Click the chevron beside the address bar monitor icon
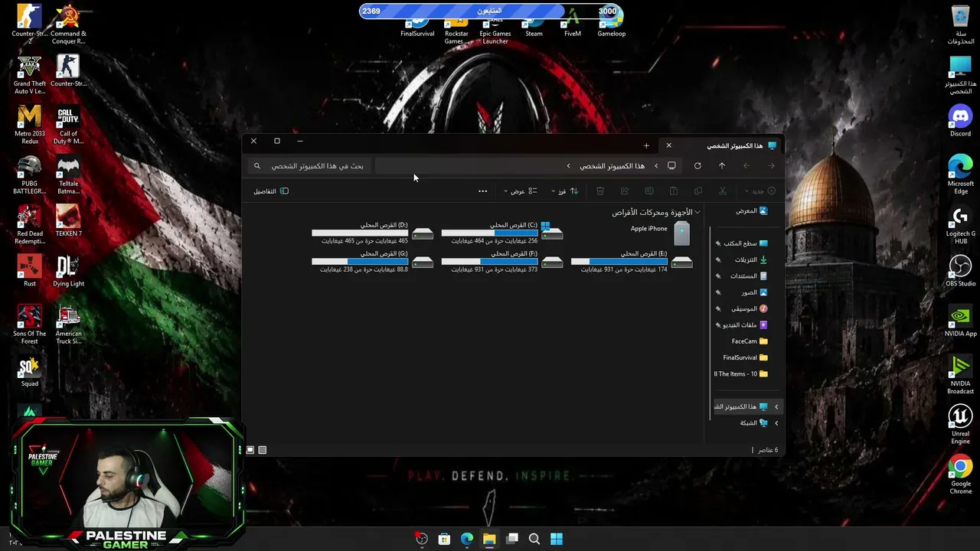 tap(655, 166)
